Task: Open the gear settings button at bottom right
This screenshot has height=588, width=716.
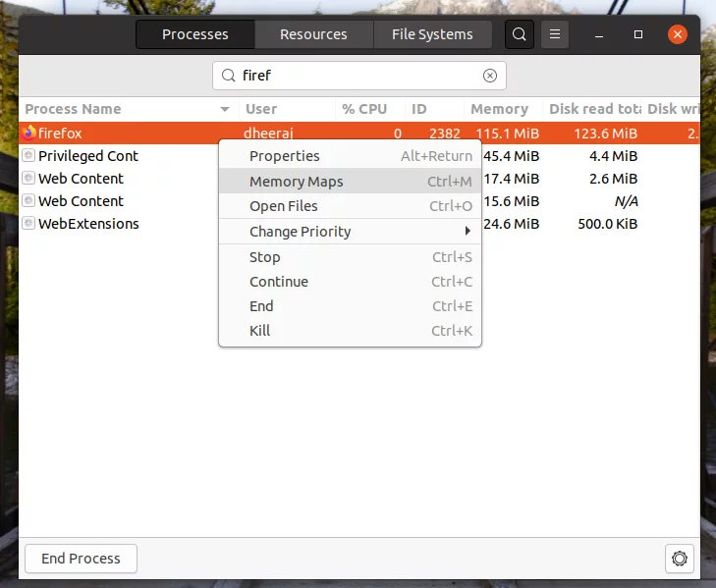Action: coord(680,559)
